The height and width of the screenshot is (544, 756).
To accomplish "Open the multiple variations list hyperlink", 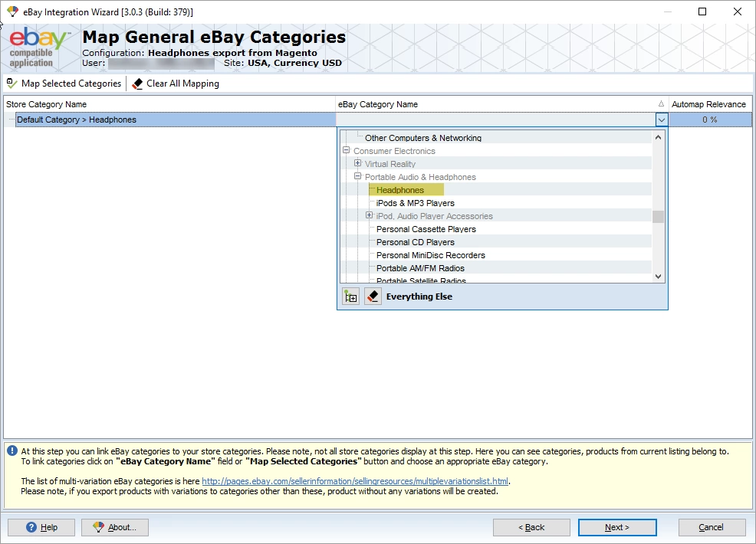I will [x=355, y=481].
